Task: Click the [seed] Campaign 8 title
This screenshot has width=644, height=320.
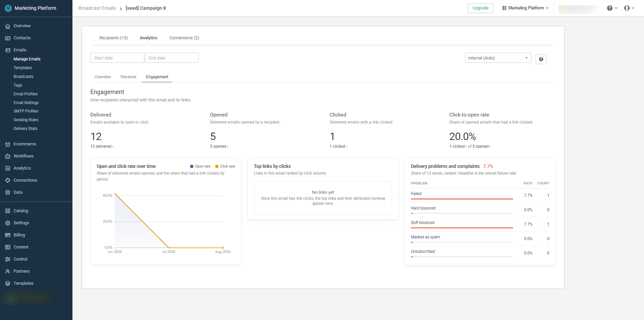Action: coord(146,8)
